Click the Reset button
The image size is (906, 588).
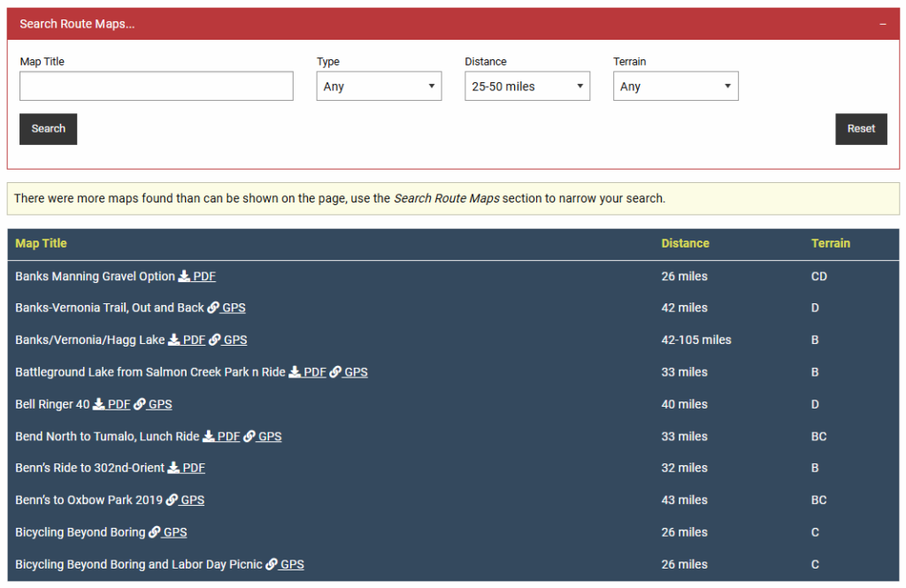tap(861, 129)
